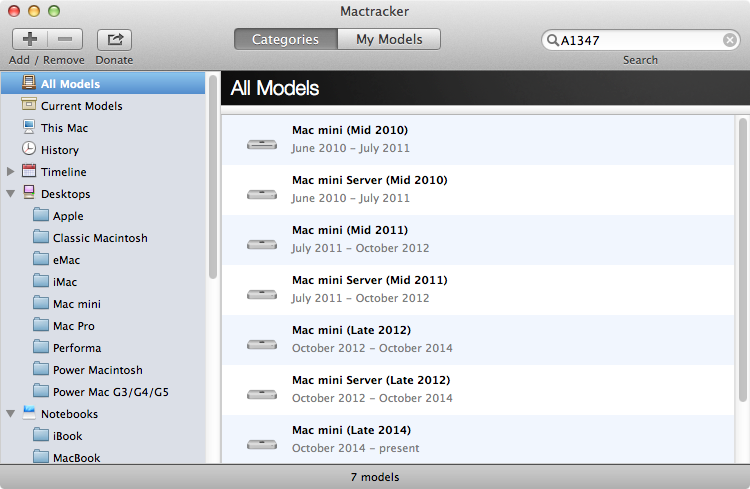
Task: Select the eMac label in sidebar
Action: [x=66, y=260]
